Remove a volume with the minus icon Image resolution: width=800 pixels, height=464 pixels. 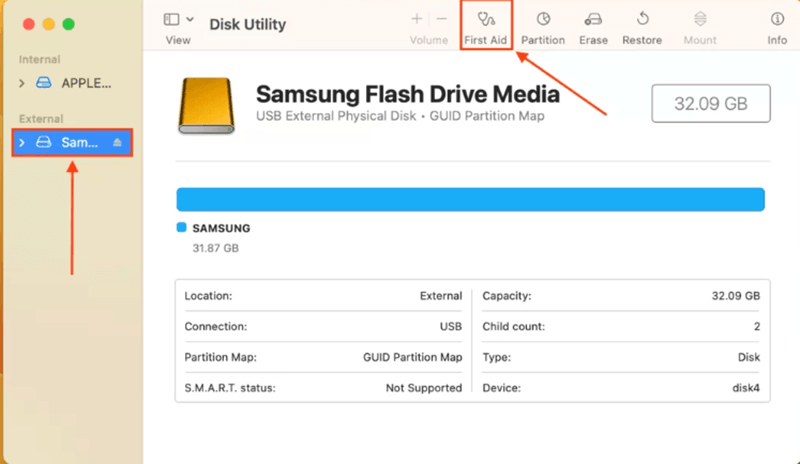tap(442, 19)
